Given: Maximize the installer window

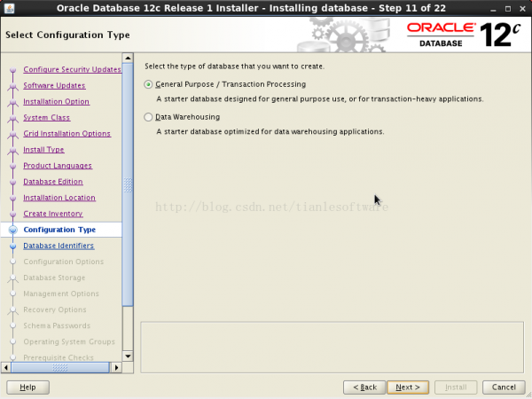Looking at the screenshot, I should (x=508, y=9).
